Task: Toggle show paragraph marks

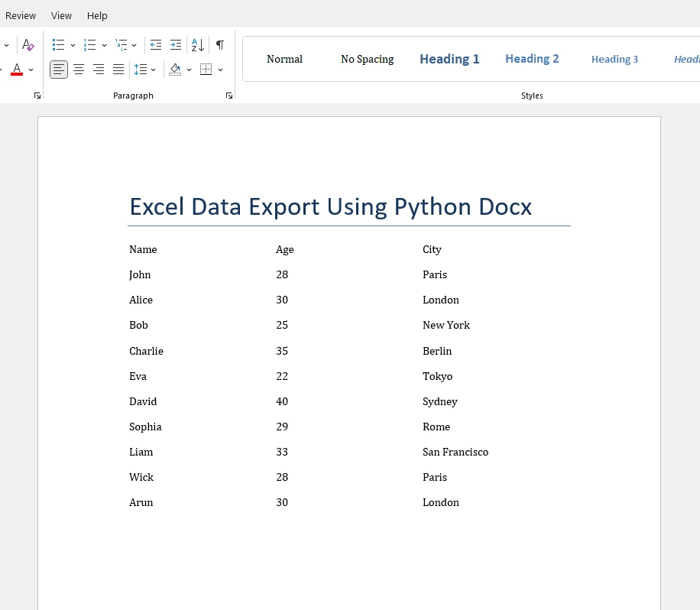Action: [220, 45]
